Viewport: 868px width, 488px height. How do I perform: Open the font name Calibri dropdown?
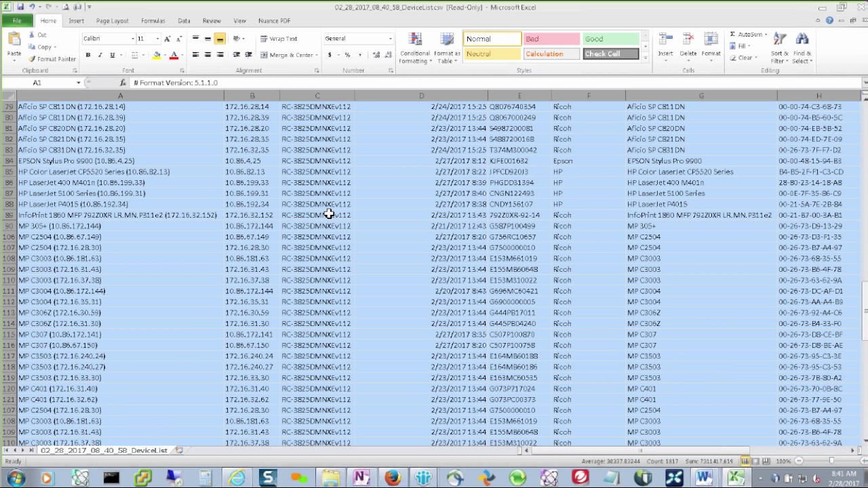(132, 39)
